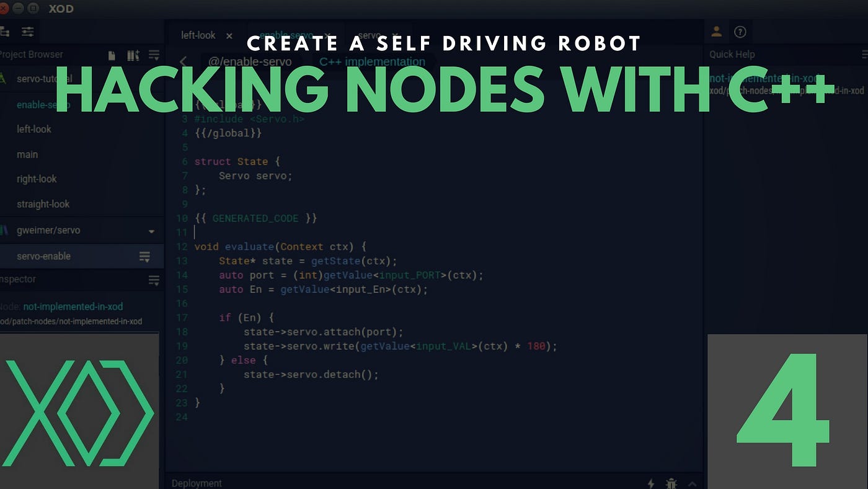Image resolution: width=868 pixels, height=489 pixels.
Task: Open the Inspector panel options menu
Action: click(154, 280)
